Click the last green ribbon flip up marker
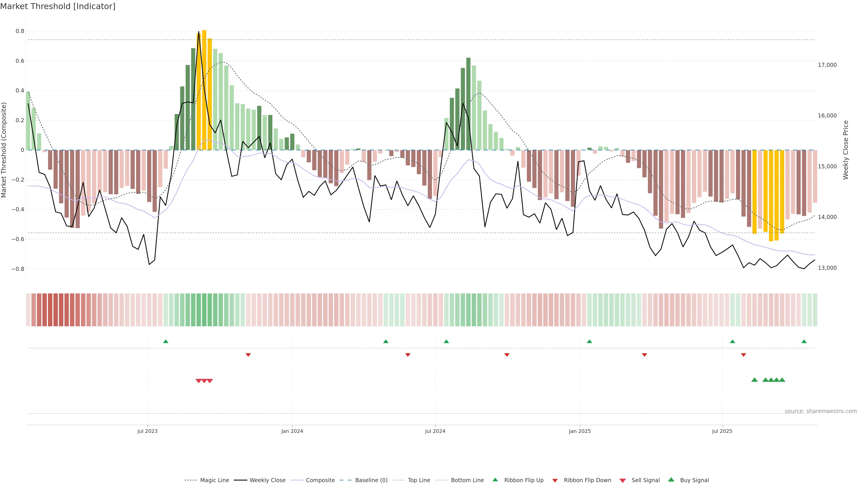 tap(804, 342)
